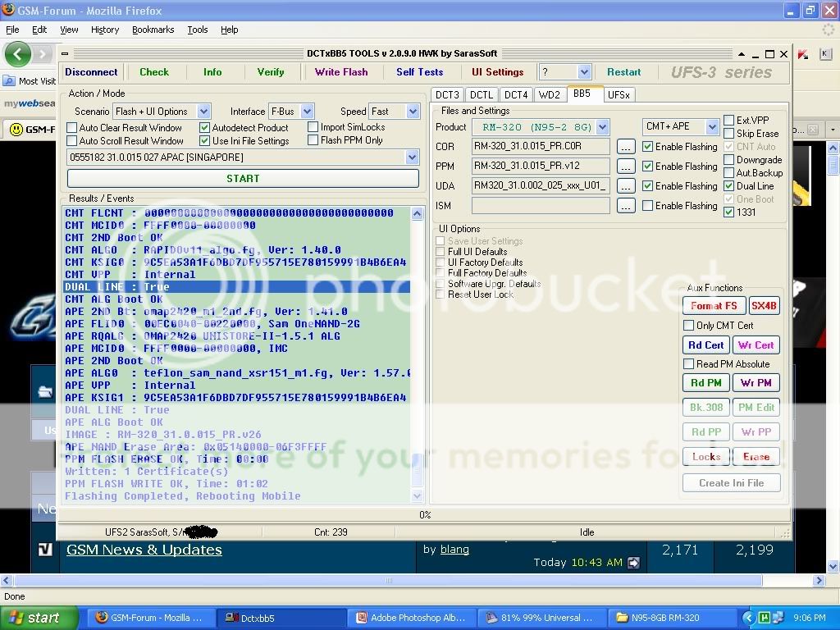840x630 pixels.
Task: Click roll-up arrow in DCTxBB5 title bar
Action: coord(742,54)
